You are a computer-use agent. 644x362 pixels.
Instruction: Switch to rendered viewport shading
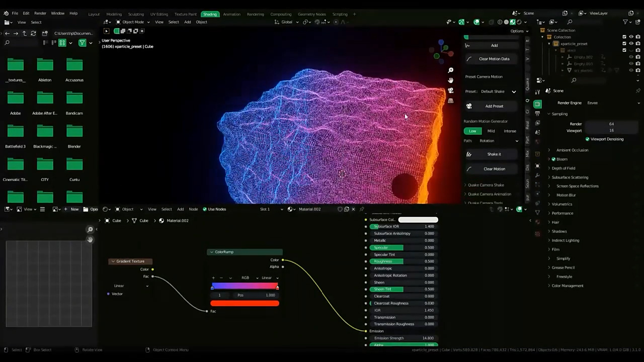(519, 22)
